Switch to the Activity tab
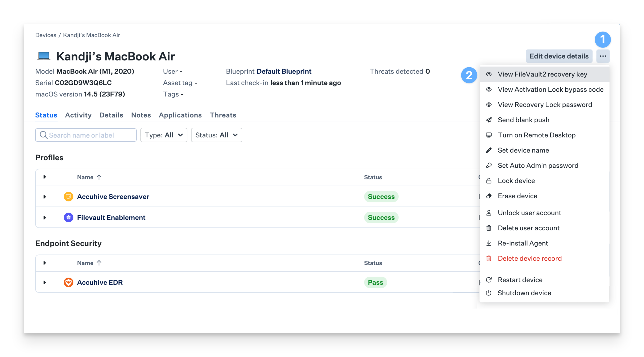 tap(78, 115)
